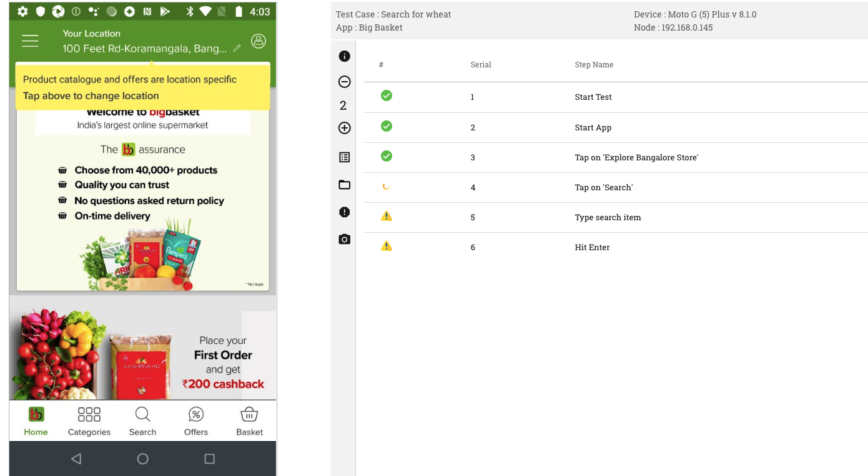Click the warning icon for Type search item
Image resolution: width=868 pixels, height=476 pixels.
click(387, 216)
